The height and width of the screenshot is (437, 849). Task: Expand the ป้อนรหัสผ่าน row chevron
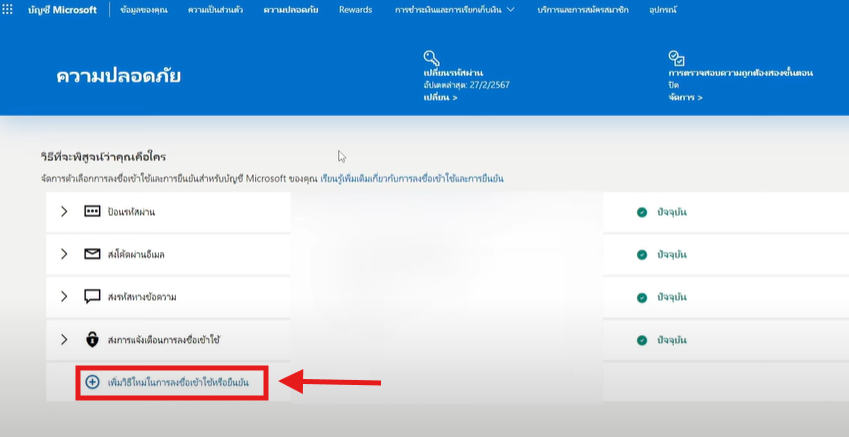(x=64, y=212)
